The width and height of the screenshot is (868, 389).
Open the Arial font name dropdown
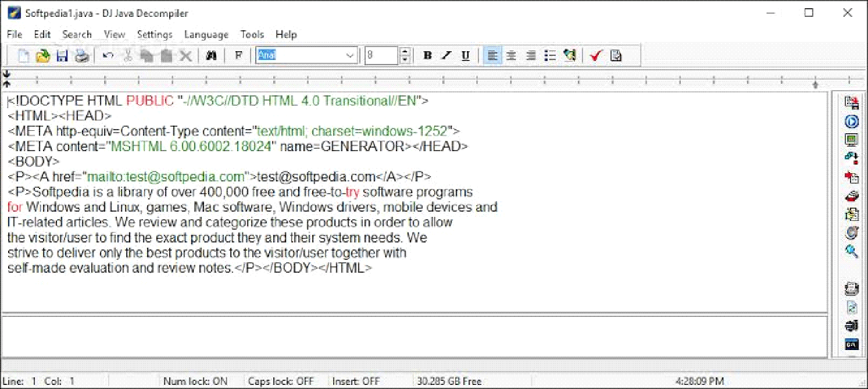coord(351,56)
